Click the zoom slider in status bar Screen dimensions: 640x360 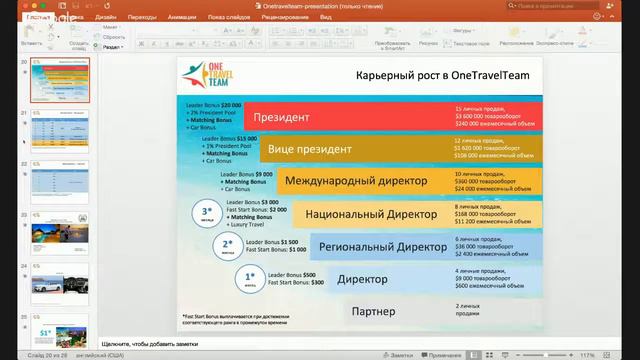coord(545,355)
